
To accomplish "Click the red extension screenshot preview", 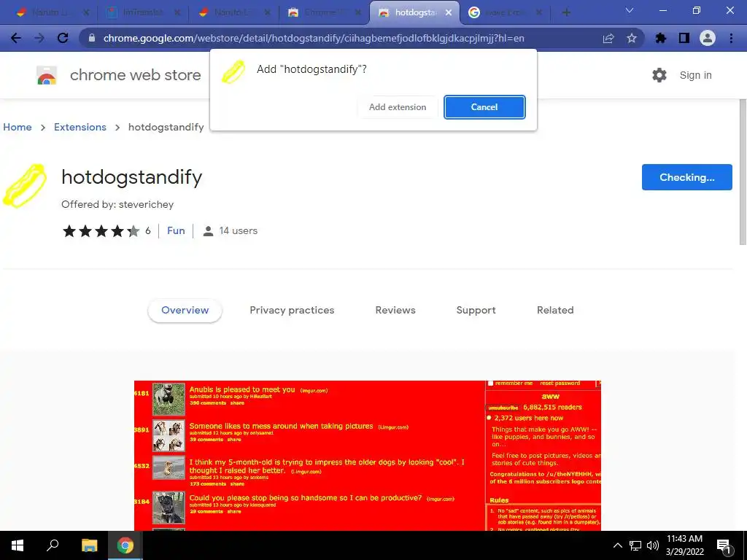I will [x=368, y=456].
